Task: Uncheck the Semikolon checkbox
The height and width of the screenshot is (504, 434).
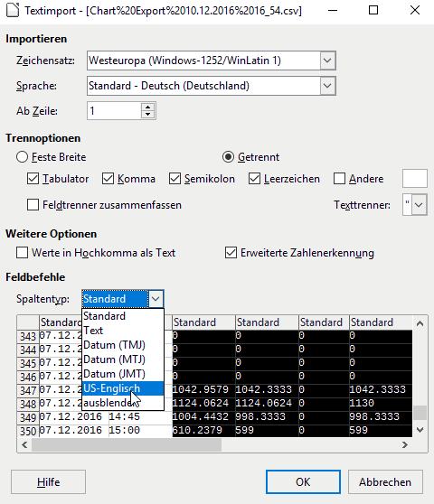Action: coord(175,179)
